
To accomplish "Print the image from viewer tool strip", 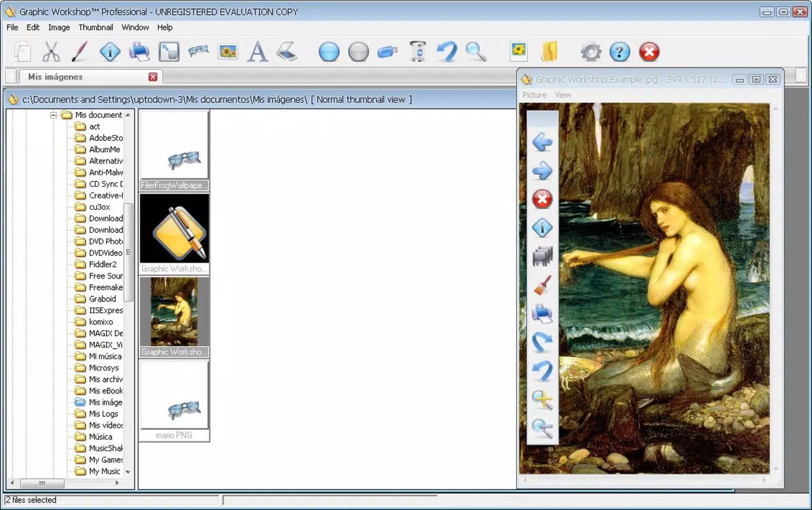I will pos(542,314).
